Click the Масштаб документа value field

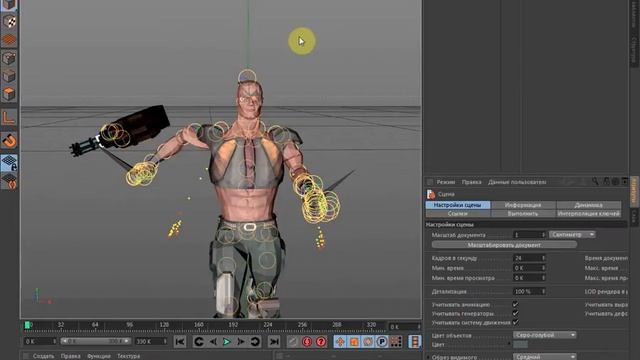click(529, 235)
